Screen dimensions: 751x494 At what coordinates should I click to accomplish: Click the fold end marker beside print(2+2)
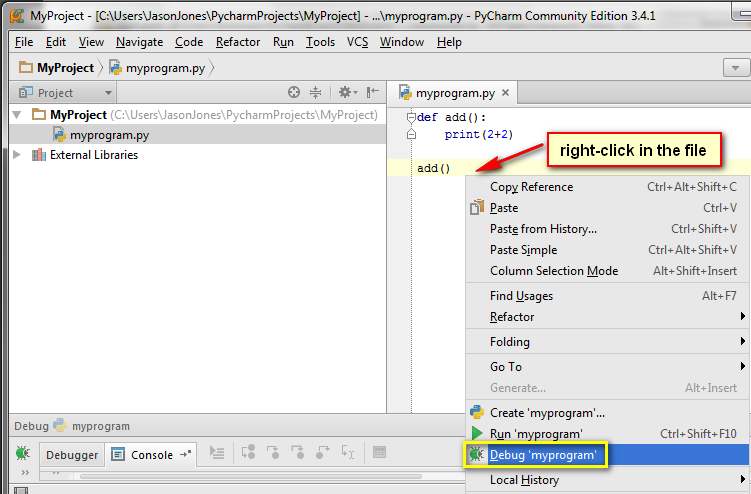pyautogui.click(x=411, y=134)
